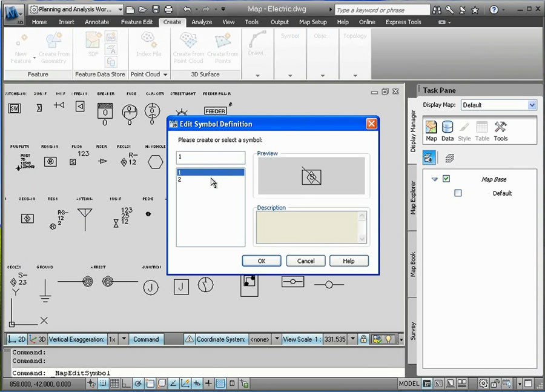This screenshot has width=545, height=392.
Task: Open the Tools icon in Task Pane
Action: [x=501, y=131]
